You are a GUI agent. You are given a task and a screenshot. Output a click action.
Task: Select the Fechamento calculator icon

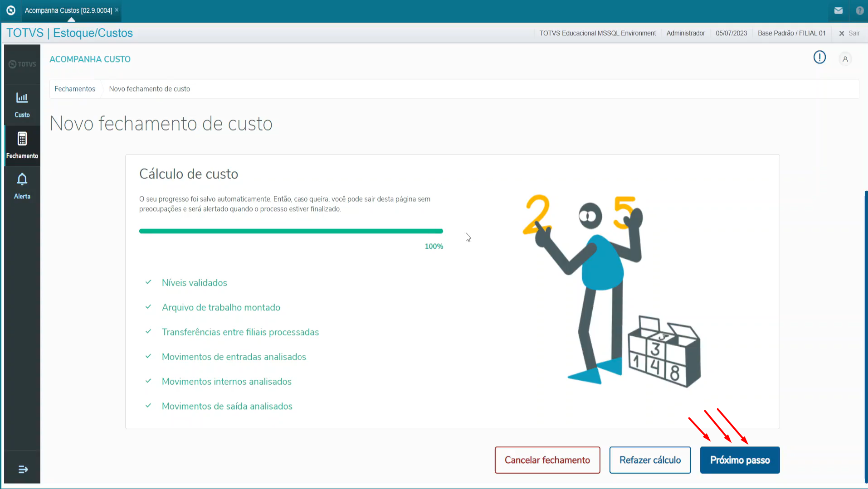point(22,139)
